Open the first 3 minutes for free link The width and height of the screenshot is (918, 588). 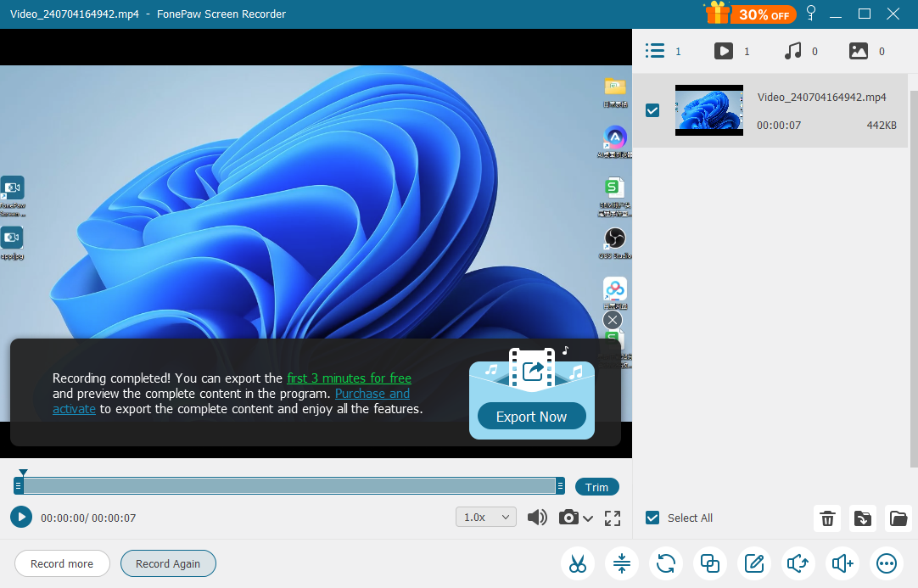(x=349, y=378)
